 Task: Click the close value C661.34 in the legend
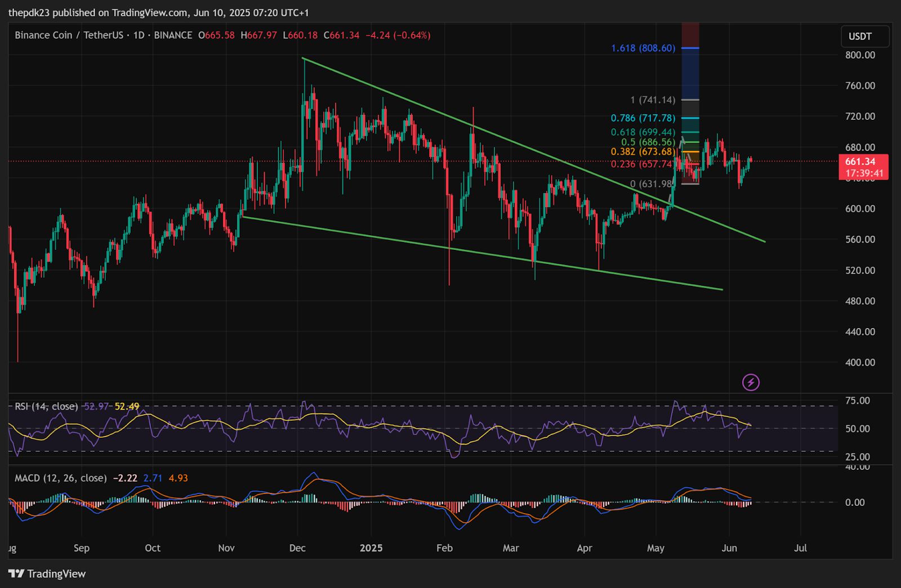(341, 35)
